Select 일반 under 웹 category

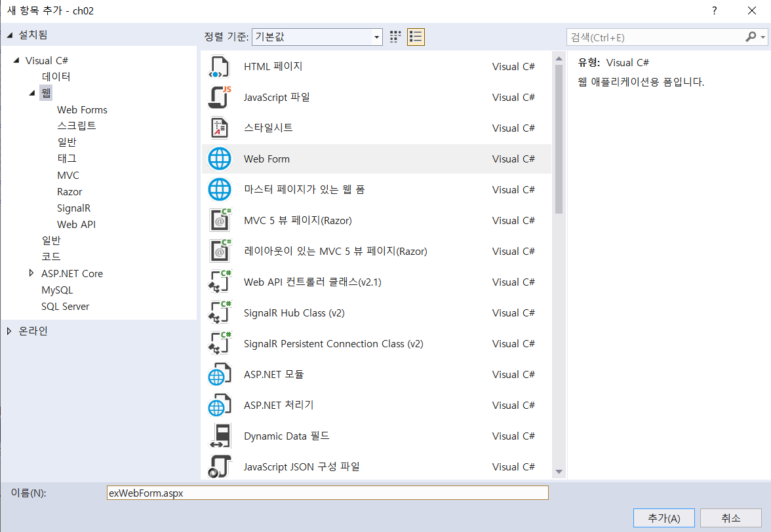pyautogui.click(x=66, y=142)
